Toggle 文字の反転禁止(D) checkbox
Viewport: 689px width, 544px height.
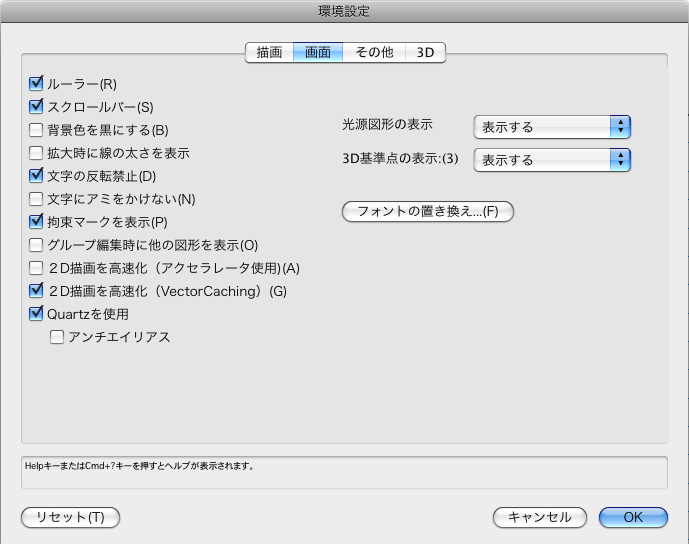(x=37, y=176)
